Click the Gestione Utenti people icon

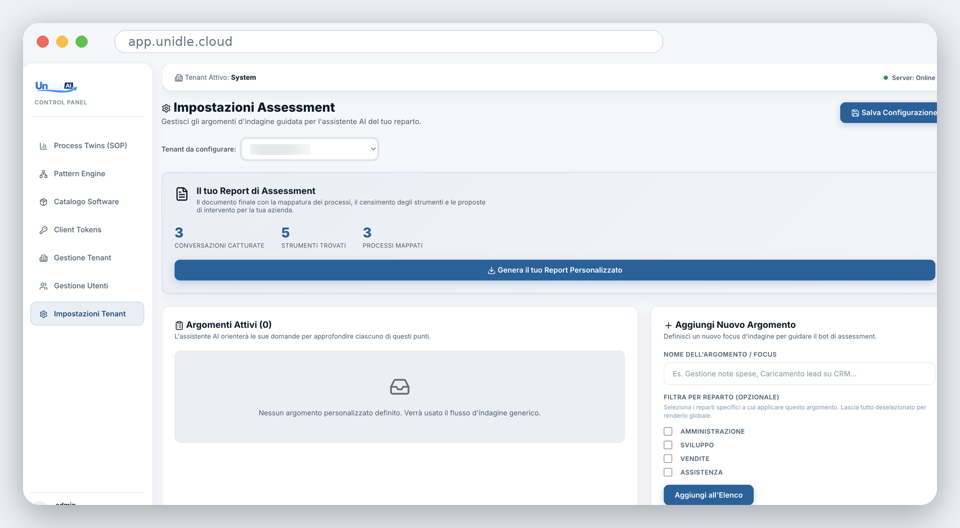[x=43, y=286]
